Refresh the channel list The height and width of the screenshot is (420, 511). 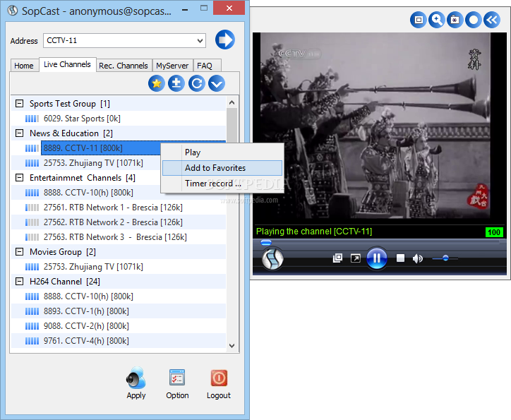pyautogui.click(x=196, y=83)
